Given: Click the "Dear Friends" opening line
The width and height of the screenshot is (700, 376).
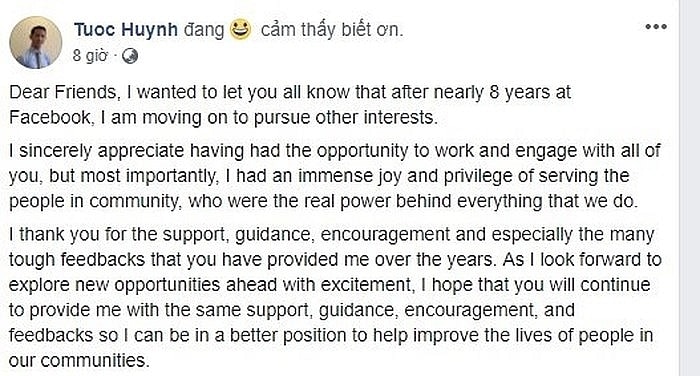Looking at the screenshot, I should (x=290, y=92).
